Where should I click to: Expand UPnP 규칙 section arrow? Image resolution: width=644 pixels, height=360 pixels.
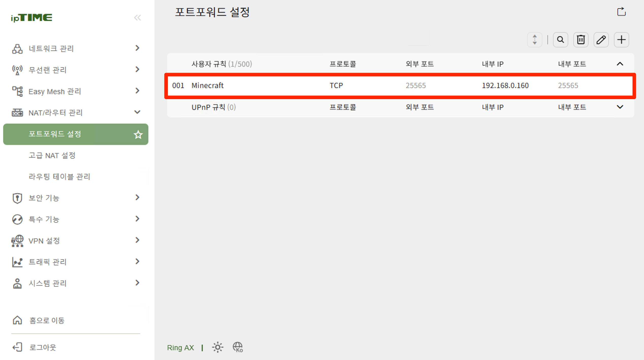point(620,107)
